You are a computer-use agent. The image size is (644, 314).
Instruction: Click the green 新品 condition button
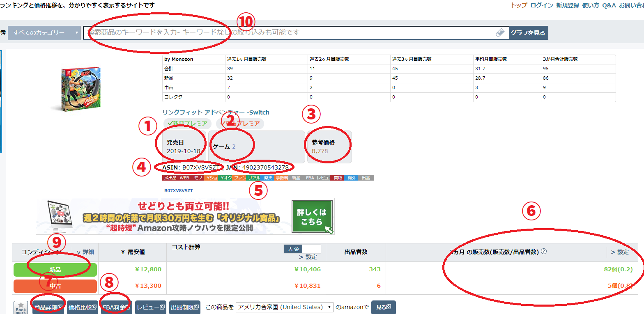(55, 270)
